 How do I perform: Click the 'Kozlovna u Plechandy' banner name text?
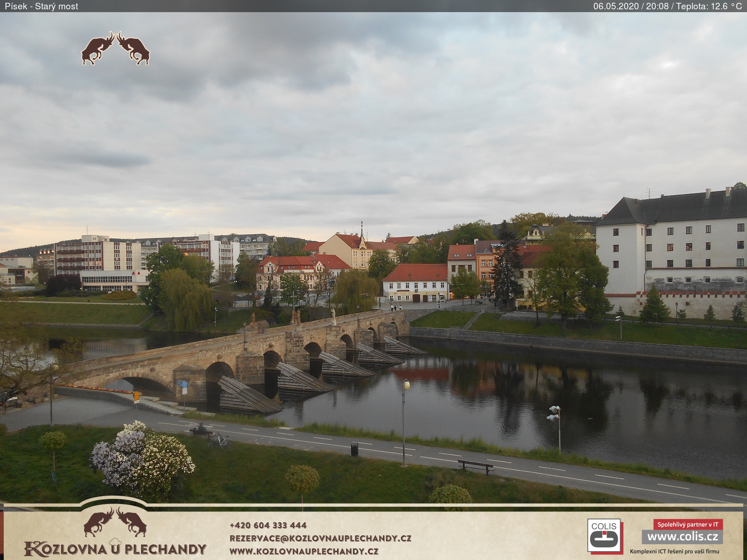tap(115, 548)
